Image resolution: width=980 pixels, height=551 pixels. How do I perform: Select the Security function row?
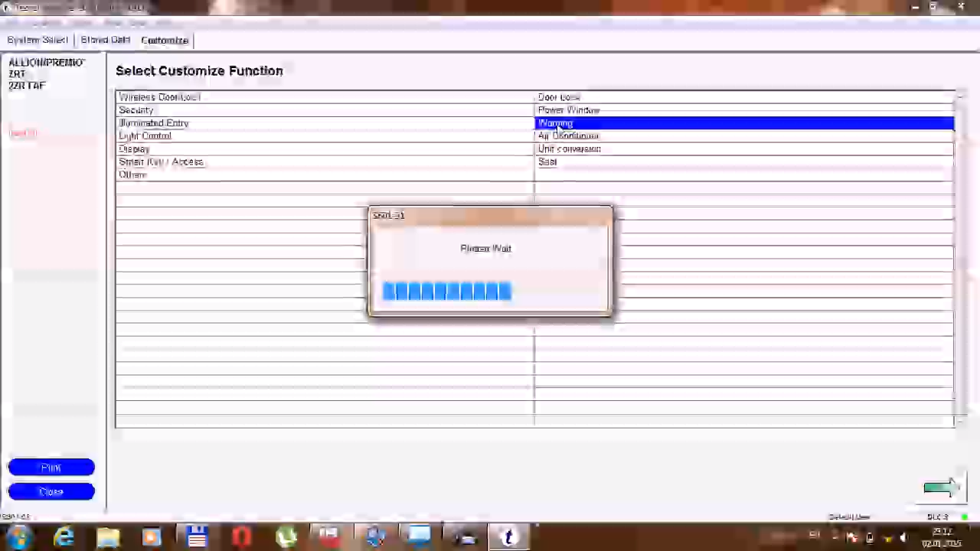pos(325,110)
